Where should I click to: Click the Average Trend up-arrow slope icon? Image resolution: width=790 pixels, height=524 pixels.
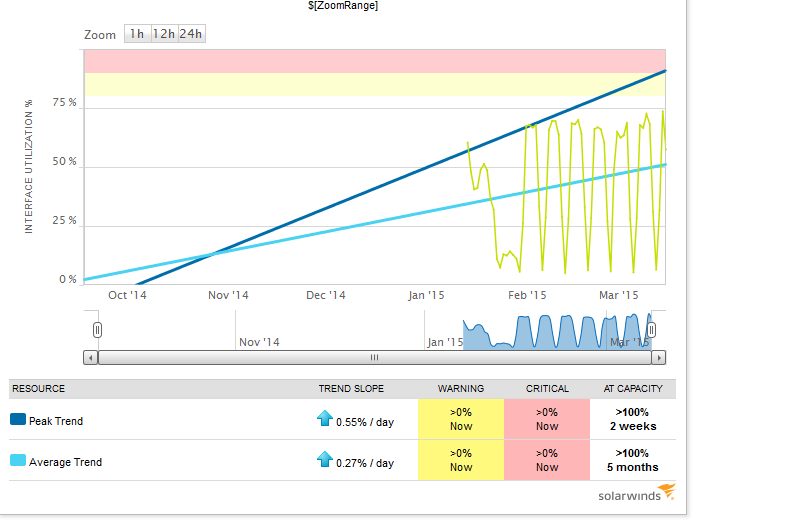tap(325, 459)
